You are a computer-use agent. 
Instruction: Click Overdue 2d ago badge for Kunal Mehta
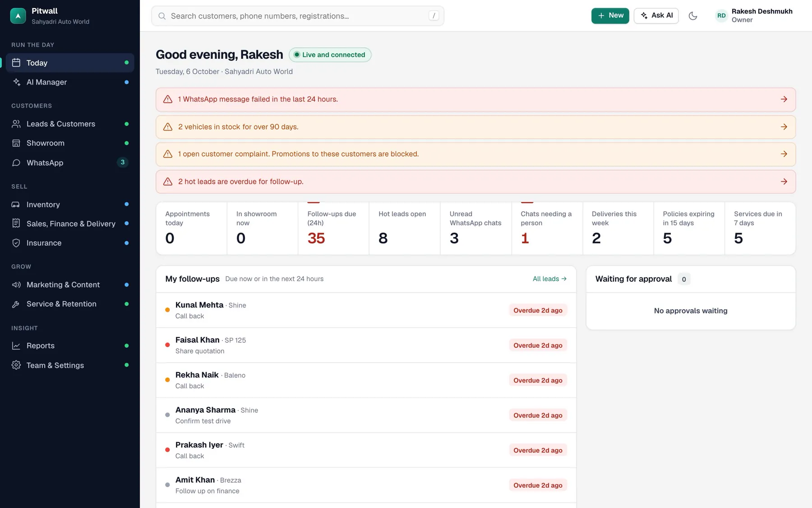pos(538,310)
